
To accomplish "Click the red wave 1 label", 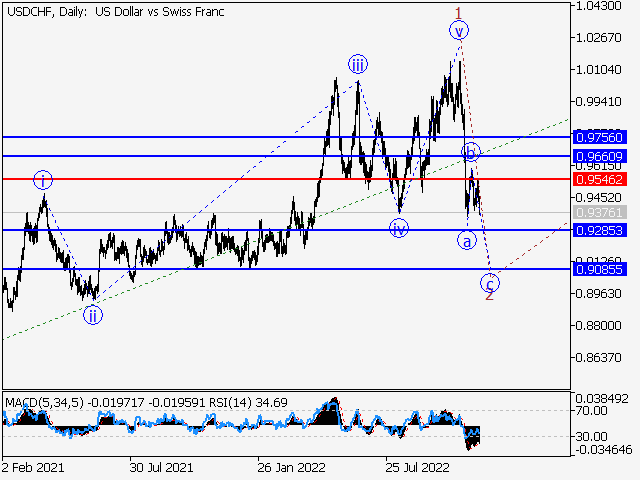I will pos(458,13).
